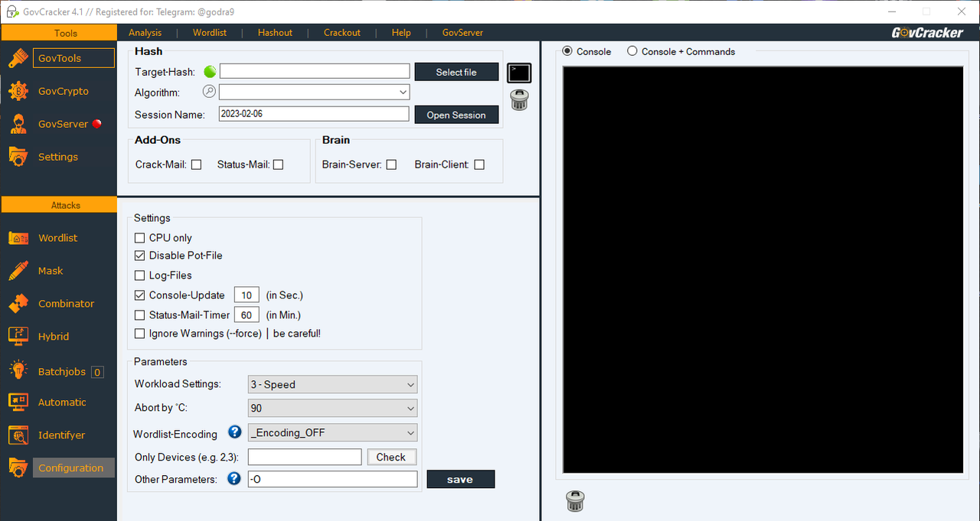Click the green Target-Hash status indicator
Image resolution: width=980 pixels, height=521 pixels.
click(210, 72)
